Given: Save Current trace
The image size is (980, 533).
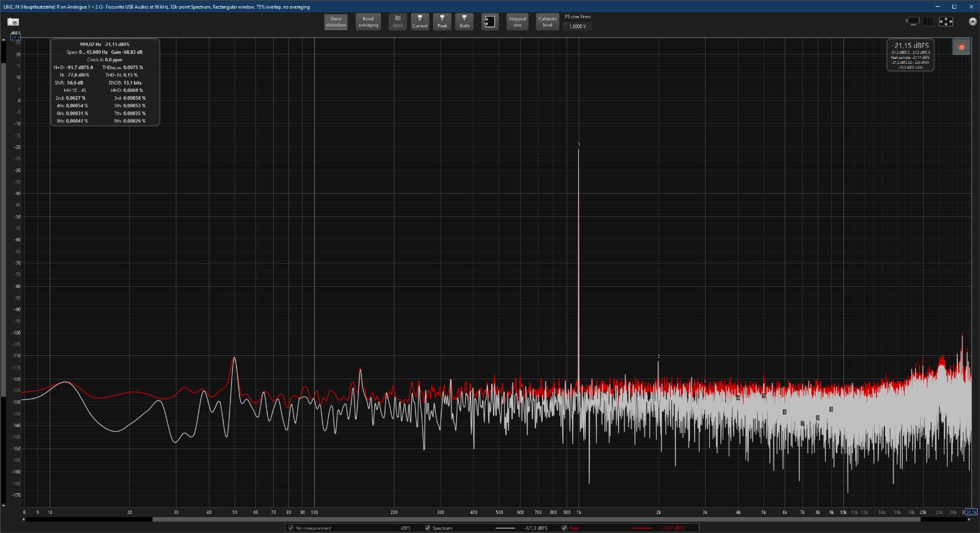Looking at the screenshot, I should point(420,21).
